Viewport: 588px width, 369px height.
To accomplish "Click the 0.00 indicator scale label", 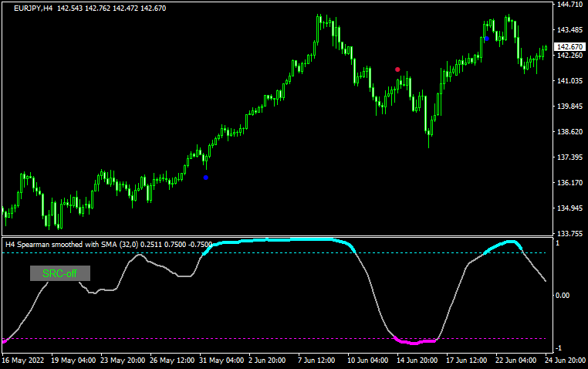I will [x=563, y=296].
